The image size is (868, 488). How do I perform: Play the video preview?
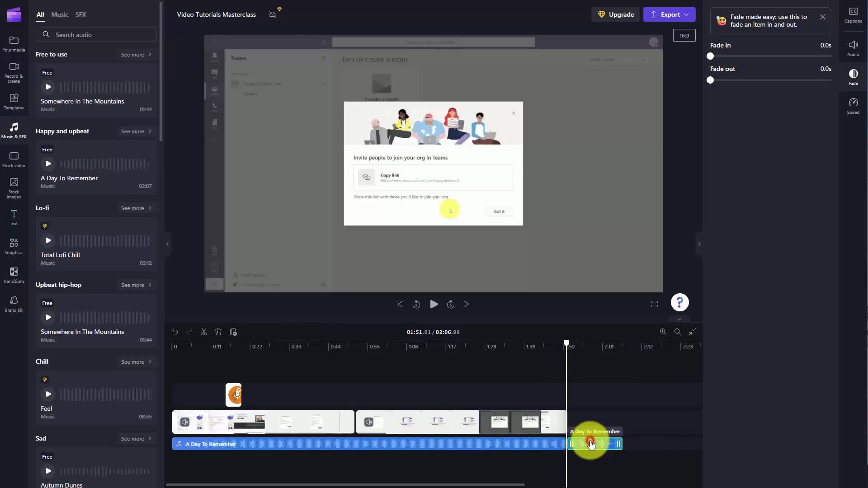click(434, 304)
